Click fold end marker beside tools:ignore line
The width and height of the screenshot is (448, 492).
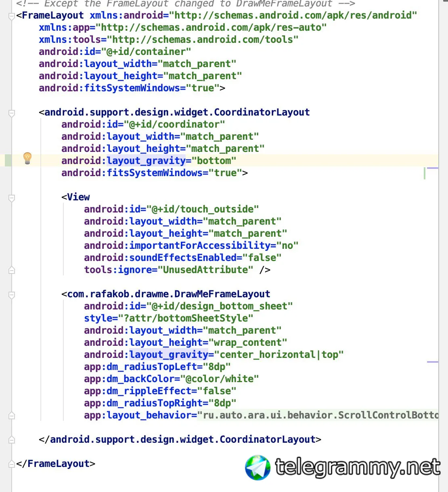point(12,270)
